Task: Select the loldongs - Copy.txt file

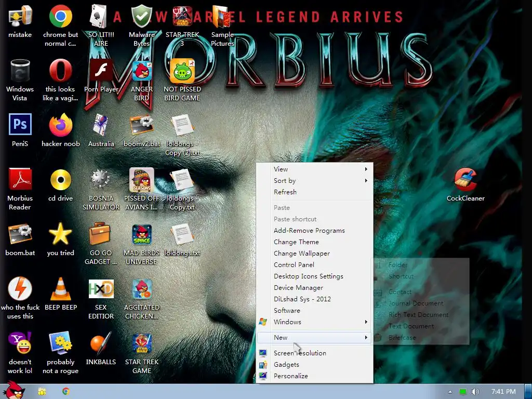Action: [x=182, y=179]
